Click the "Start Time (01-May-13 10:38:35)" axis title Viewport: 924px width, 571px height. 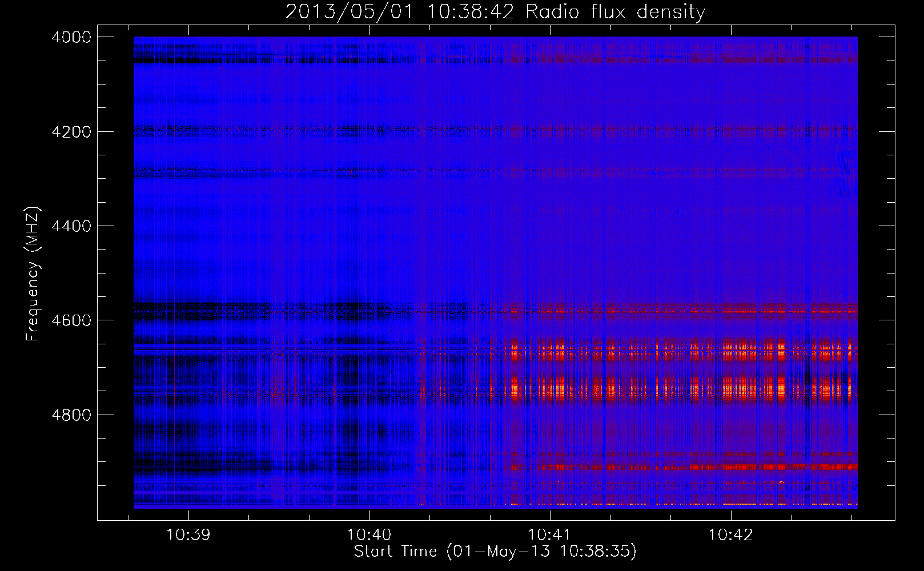495,552
